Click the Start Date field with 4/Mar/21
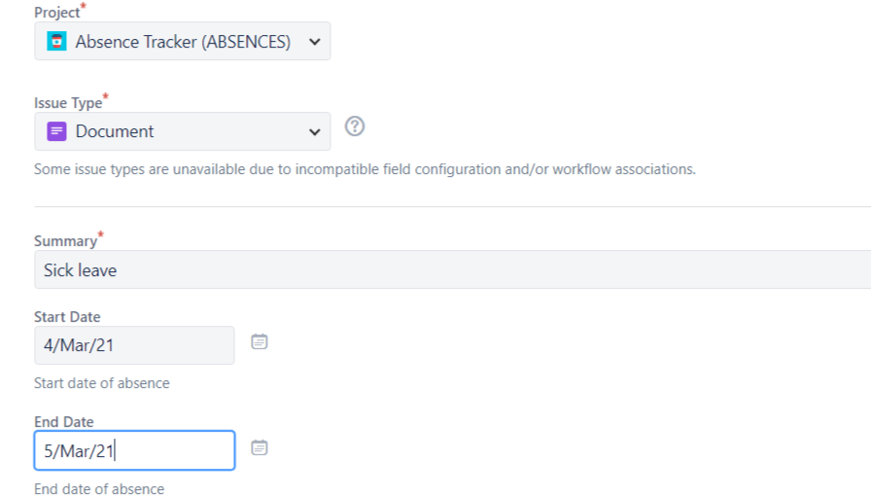The height and width of the screenshot is (496, 871). (134, 345)
